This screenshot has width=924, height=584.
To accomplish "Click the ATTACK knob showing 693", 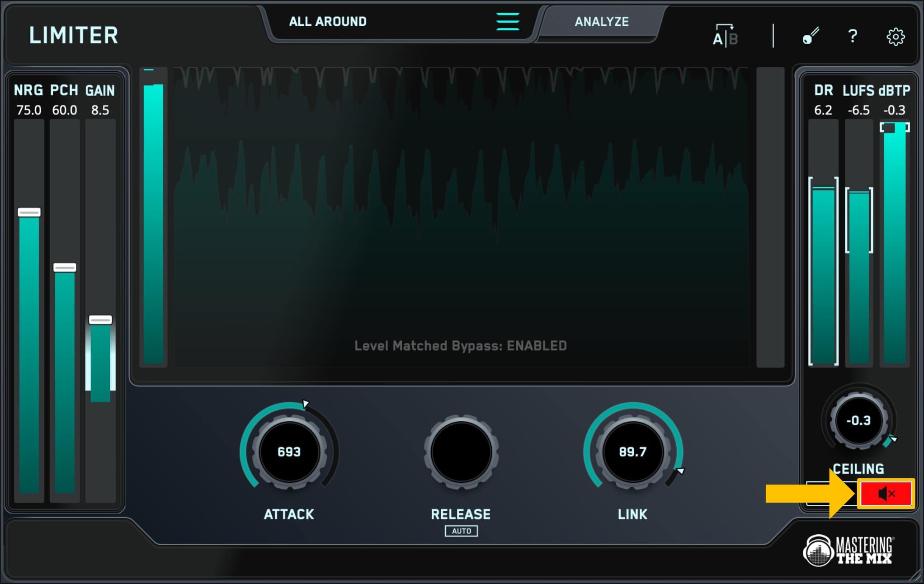I will (x=289, y=452).
